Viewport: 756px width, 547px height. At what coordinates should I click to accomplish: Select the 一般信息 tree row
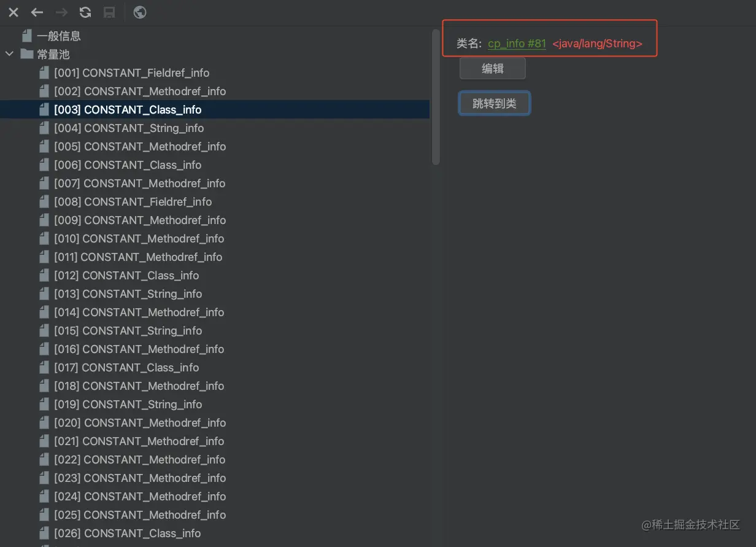215,36
